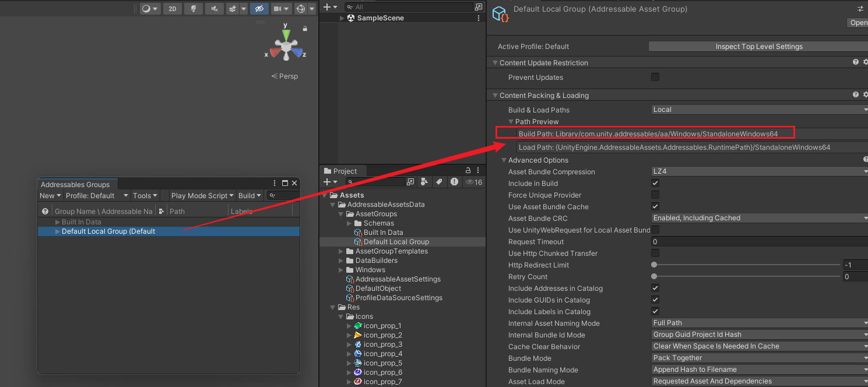Click the Addressables Groups help question icon
The height and width of the screenshot is (387, 868).
(45, 211)
